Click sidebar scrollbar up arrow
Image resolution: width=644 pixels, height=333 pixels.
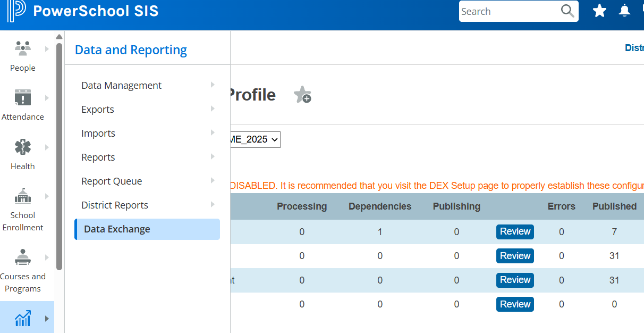click(59, 37)
